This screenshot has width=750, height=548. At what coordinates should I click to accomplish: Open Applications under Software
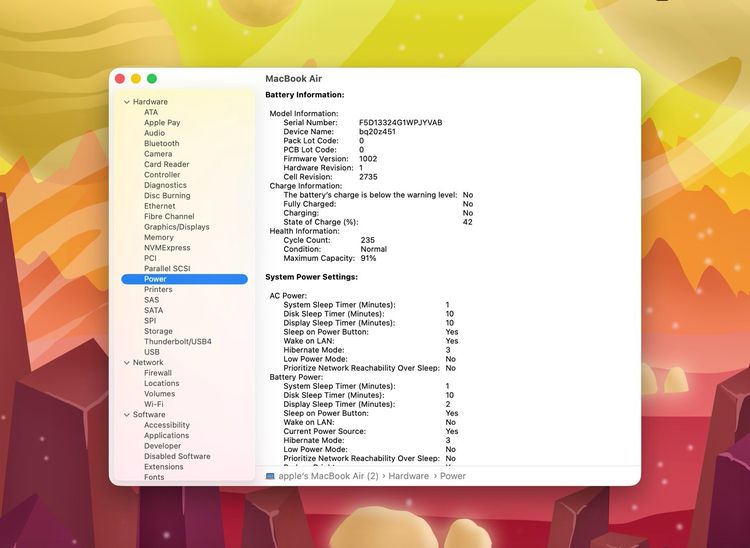tap(166, 436)
